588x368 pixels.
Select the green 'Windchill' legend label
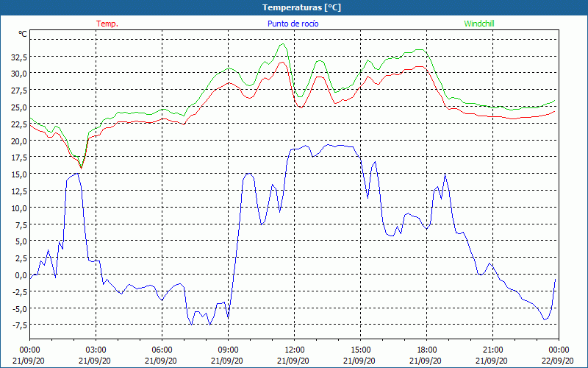[479, 24]
